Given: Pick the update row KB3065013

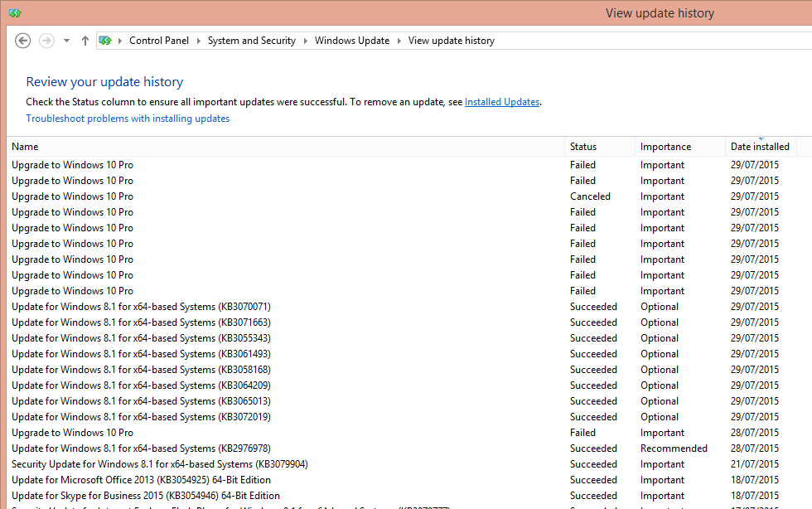Looking at the screenshot, I should (401, 401).
